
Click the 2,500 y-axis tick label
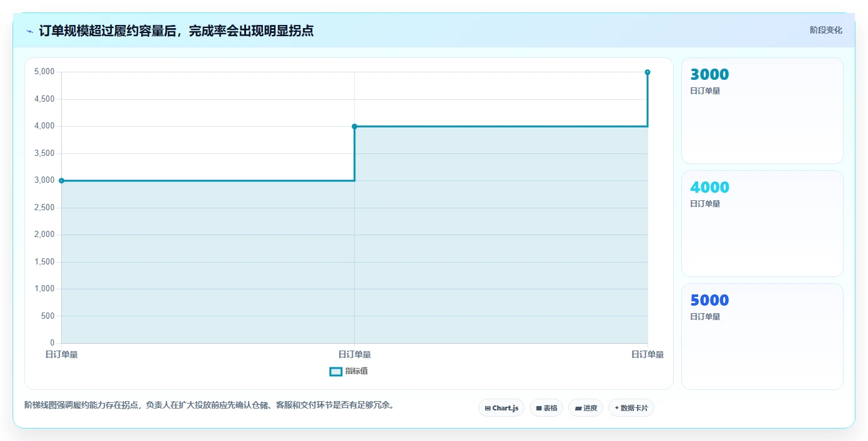coord(44,208)
